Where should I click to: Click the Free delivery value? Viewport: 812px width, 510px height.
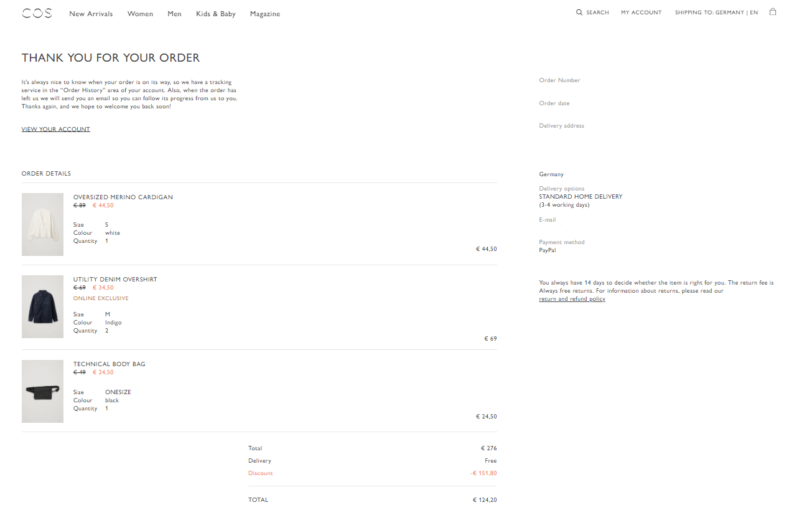tap(491, 461)
